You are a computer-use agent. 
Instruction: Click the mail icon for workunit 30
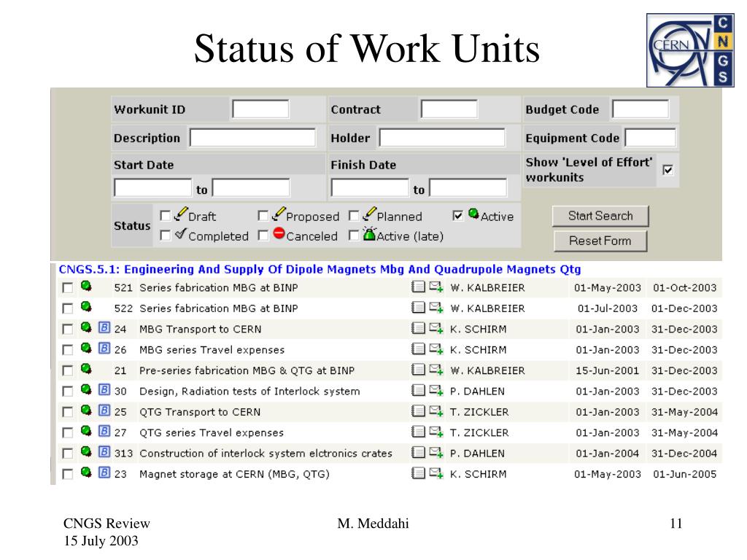click(x=436, y=390)
